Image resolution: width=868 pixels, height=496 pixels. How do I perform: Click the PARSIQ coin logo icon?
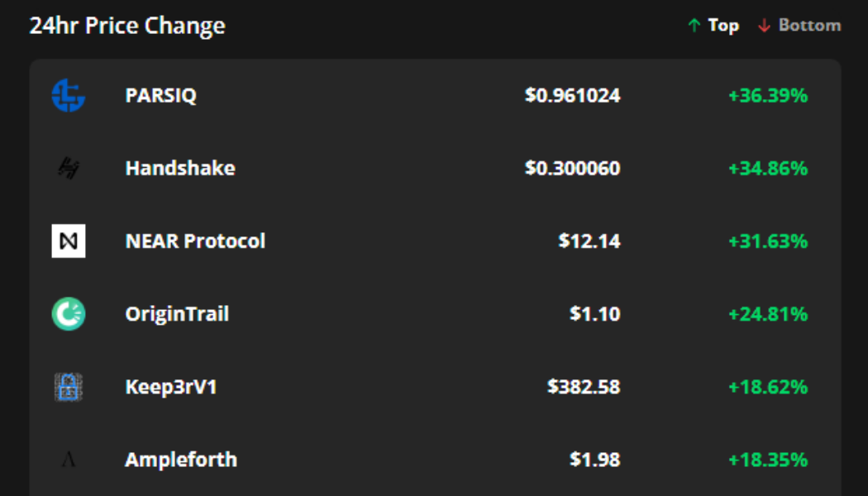click(69, 96)
